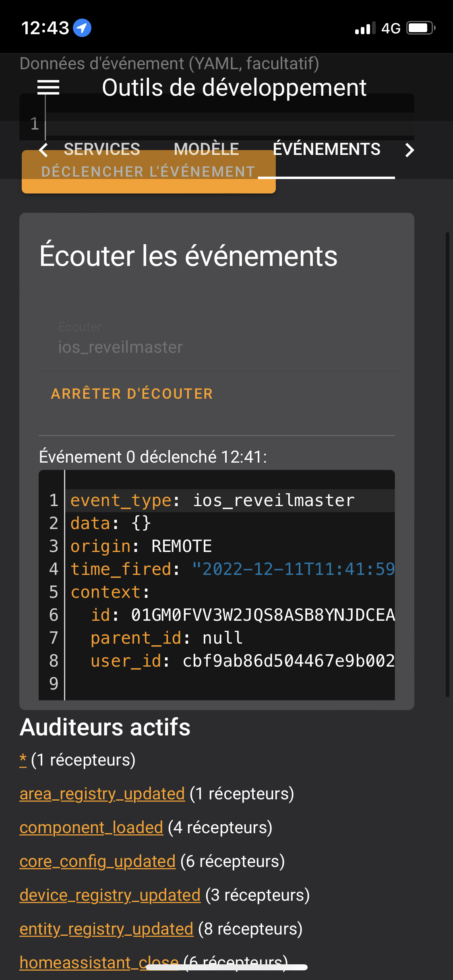Click the vertical scrollbar on the right
Viewport: 453px width, 980px height.
(447, 463)
